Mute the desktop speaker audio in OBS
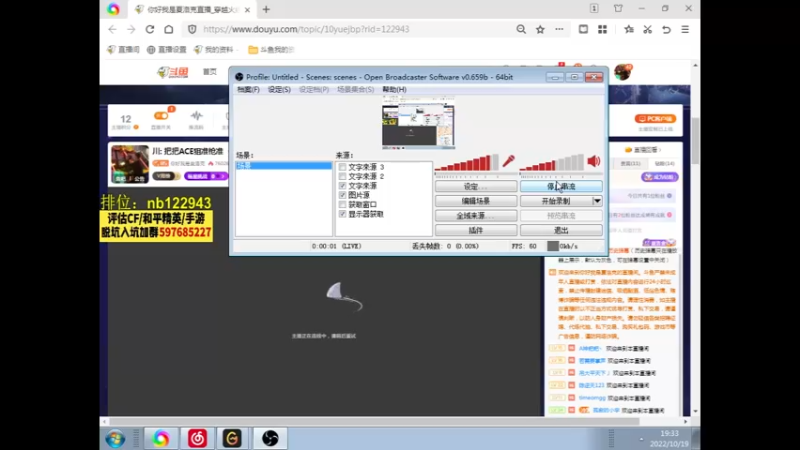Screen dimensions: 800x450 coord(593,161)
